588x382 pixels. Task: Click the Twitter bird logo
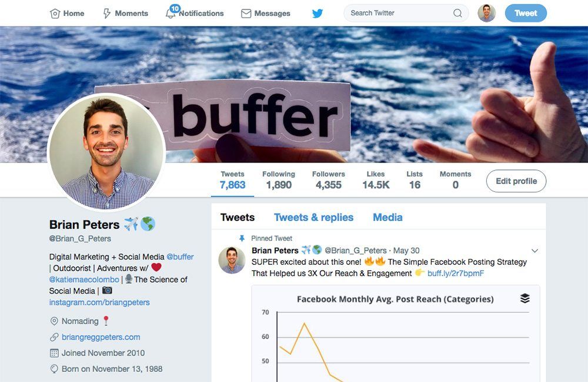[x=318, y=14]
